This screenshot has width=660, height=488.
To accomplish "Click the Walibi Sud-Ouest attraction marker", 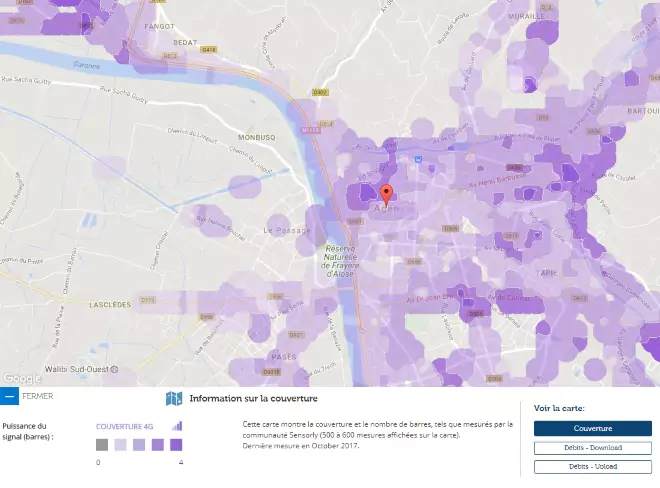I will pos(115,368).
